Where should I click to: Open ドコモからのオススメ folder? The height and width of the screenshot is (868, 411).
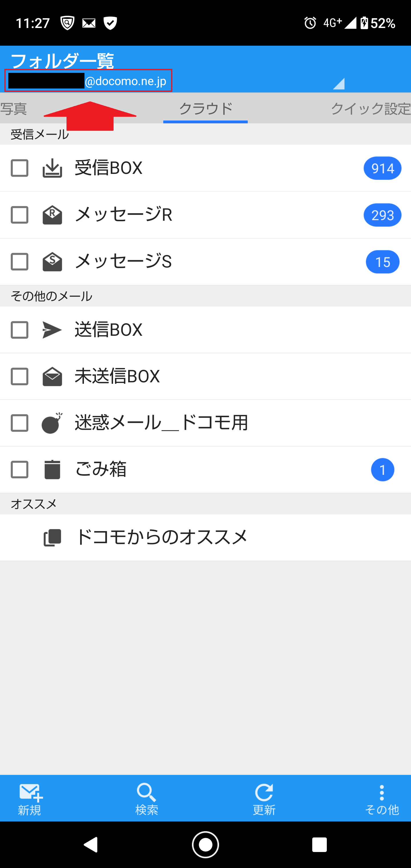coord(161,537)
